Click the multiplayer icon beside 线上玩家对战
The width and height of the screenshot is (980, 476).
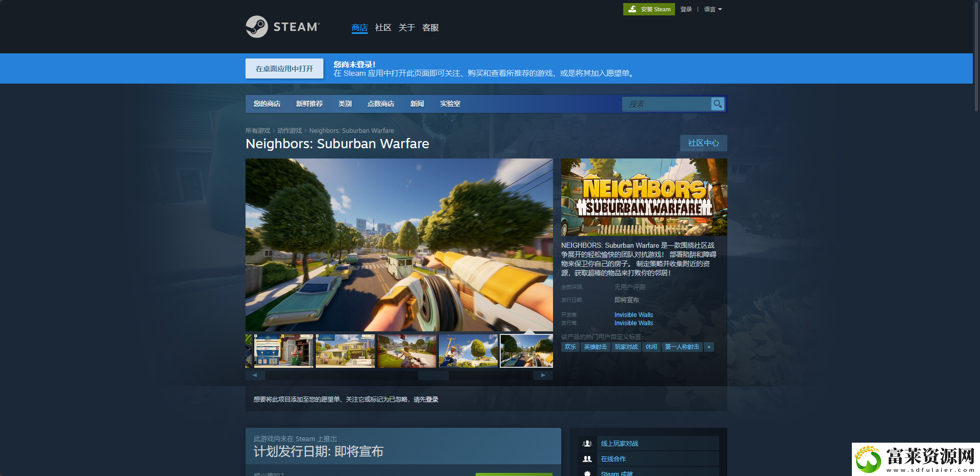pos(587,444)
